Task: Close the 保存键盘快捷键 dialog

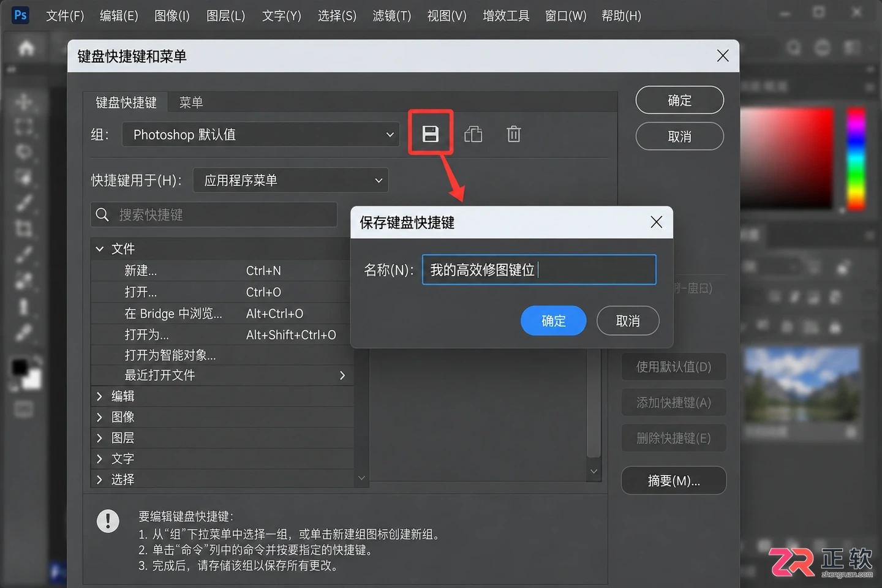Action: point(656,222)
